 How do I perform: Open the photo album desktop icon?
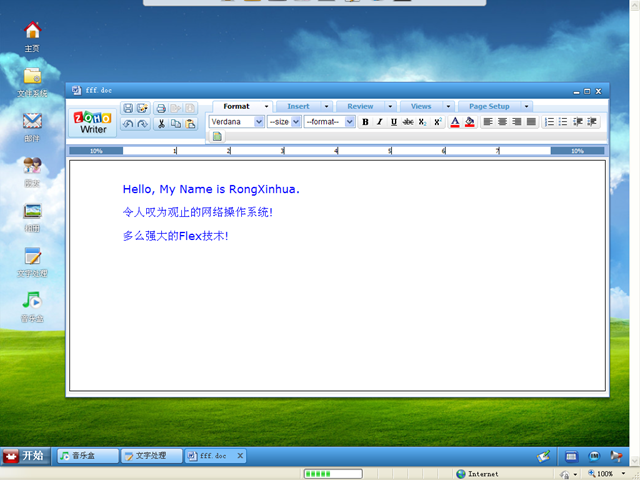[x=32, y=217]
